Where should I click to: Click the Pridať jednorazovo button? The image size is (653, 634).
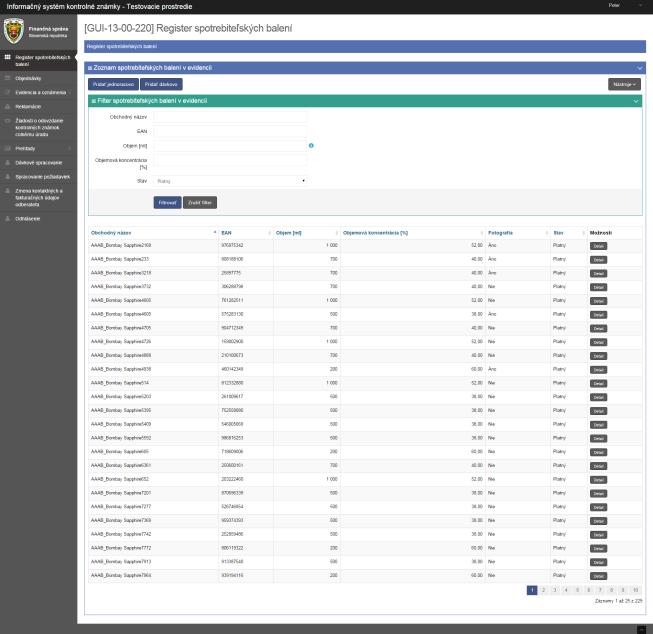(x=113, y=84)
